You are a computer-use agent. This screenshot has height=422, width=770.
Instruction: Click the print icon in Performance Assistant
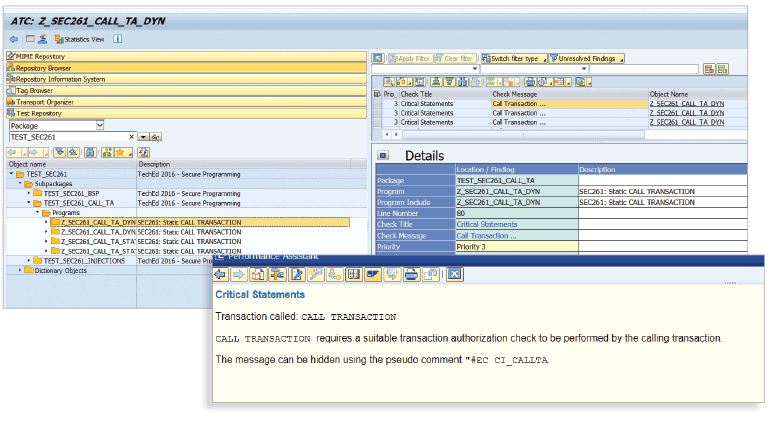[x=410, y=274]
